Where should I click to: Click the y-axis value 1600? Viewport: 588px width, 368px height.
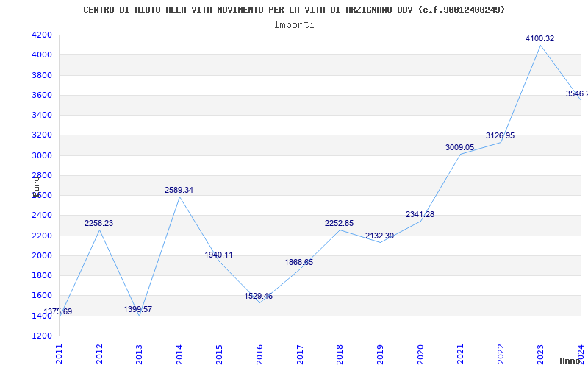tap(42, 296)
